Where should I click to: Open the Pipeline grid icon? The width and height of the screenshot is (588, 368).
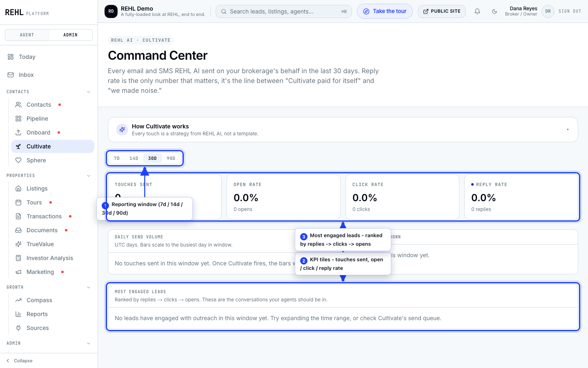(x=18, y=119)
